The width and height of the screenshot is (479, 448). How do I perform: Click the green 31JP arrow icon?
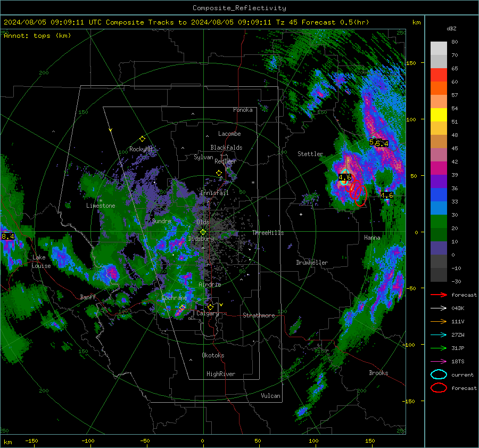click(439, 348)
